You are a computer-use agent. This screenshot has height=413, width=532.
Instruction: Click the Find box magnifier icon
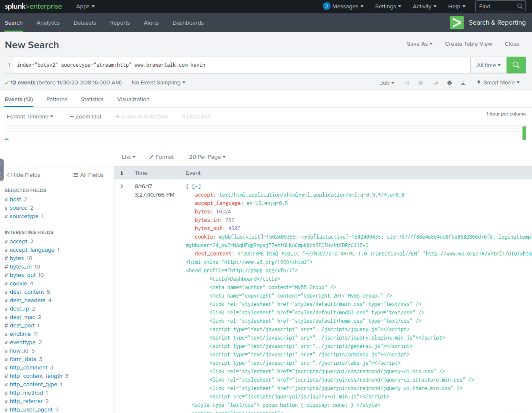point(519,6)
